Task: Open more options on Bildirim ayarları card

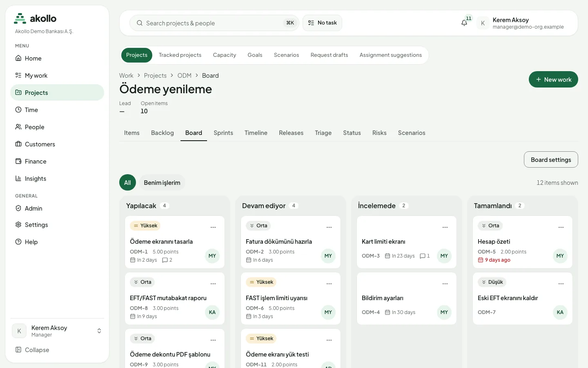Action: 445,284
